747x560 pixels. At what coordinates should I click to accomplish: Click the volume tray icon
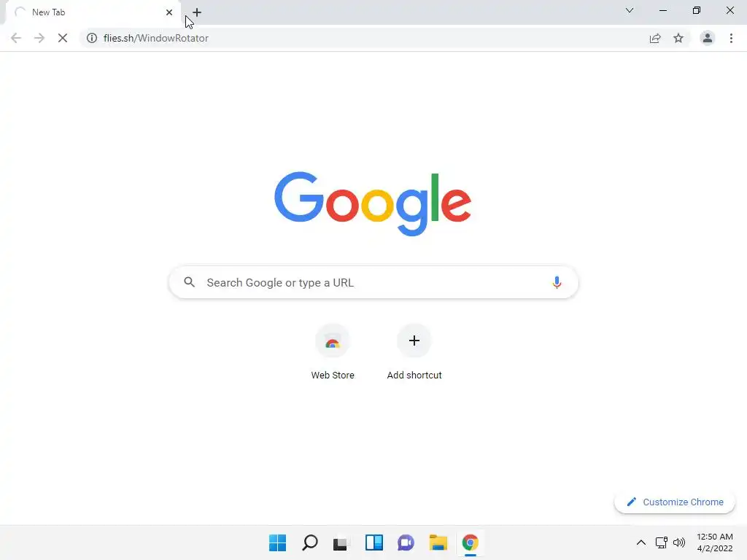(x=679, y=542)
